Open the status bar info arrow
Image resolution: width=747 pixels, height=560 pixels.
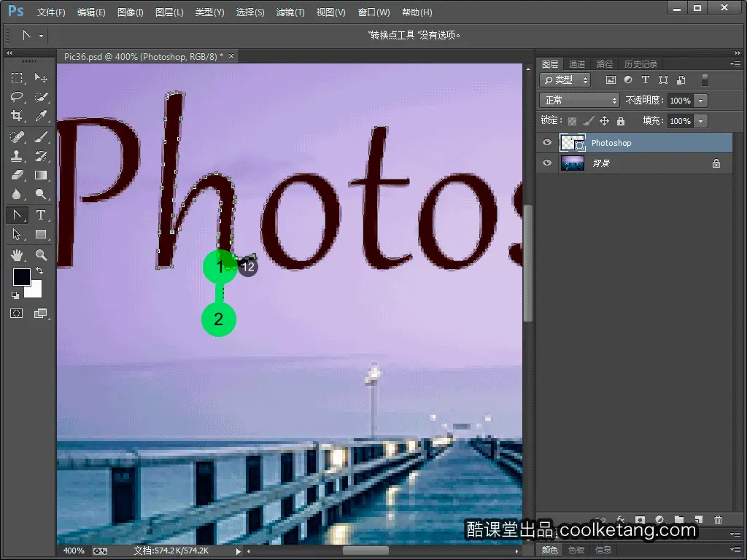pos(238,551)
